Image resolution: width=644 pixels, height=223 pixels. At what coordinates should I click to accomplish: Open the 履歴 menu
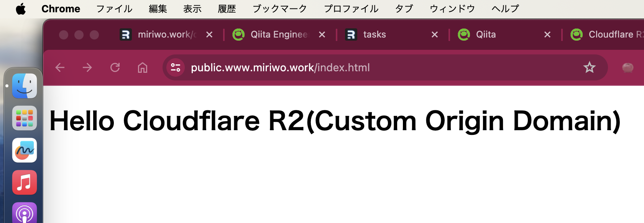coord(227,9)
